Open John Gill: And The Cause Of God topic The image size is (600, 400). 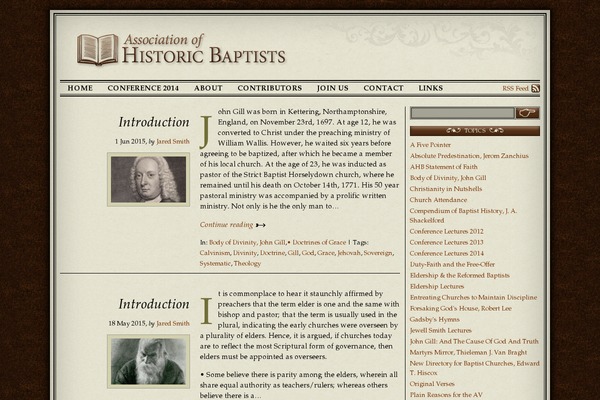[474, 341]
